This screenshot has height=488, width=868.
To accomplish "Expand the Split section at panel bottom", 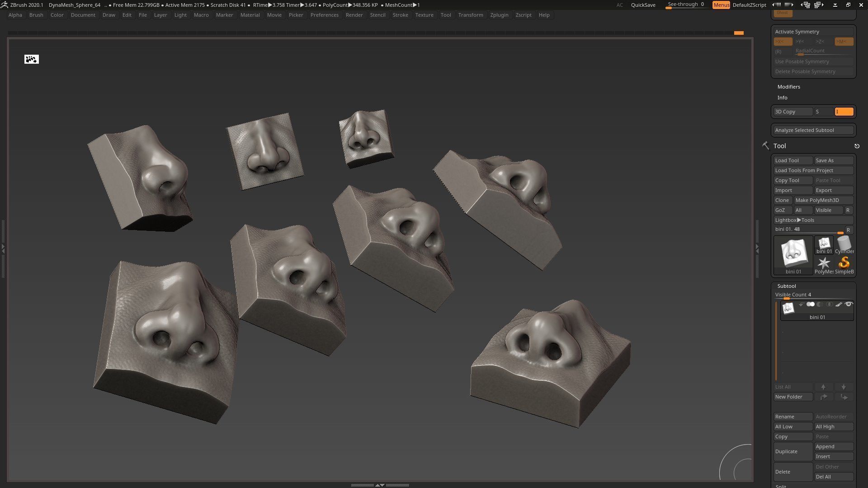I will (781, 486).
